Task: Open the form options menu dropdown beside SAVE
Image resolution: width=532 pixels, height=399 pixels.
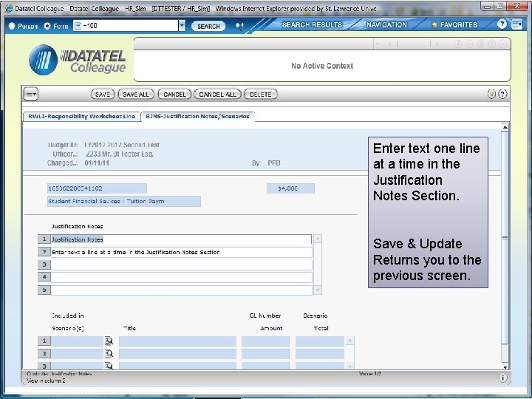Action: point(31,94)
